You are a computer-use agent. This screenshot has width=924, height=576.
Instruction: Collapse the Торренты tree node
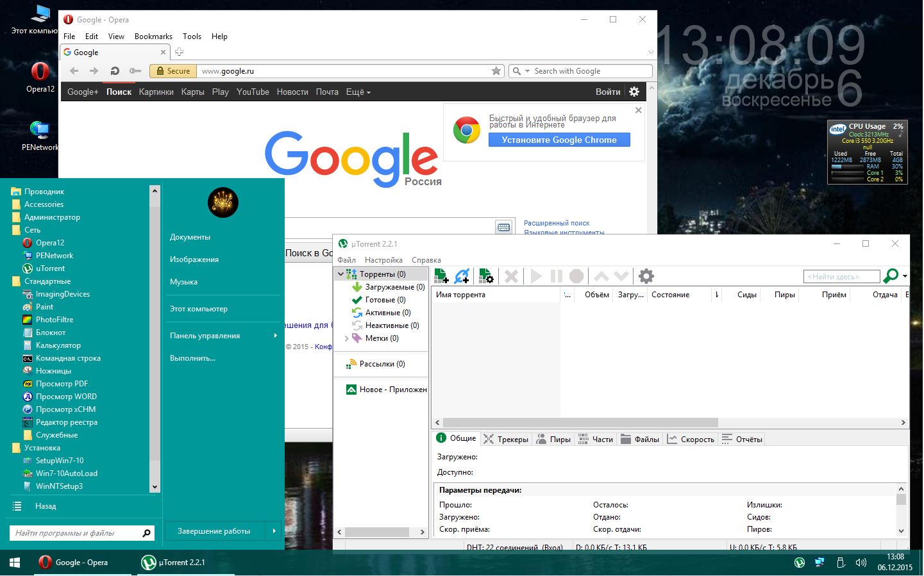pos(340,274)
